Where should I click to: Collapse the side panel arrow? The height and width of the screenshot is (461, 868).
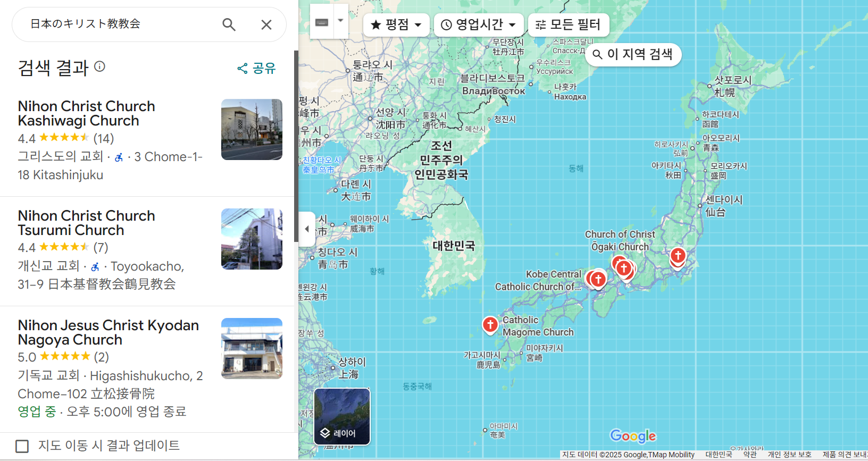307,229
